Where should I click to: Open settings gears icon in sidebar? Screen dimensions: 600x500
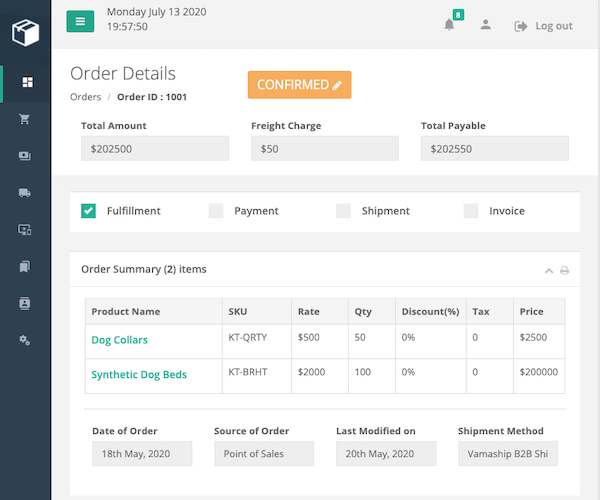[26, 340]
